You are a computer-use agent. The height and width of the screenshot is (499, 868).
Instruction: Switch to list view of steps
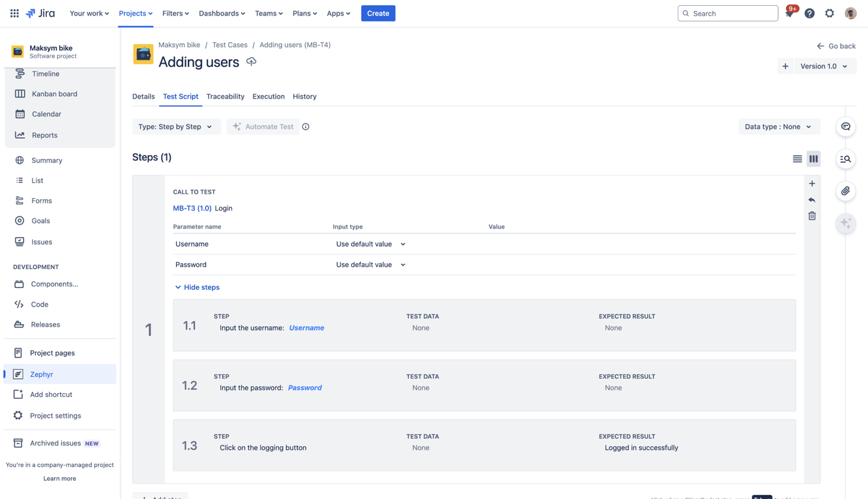coord(797,159)
